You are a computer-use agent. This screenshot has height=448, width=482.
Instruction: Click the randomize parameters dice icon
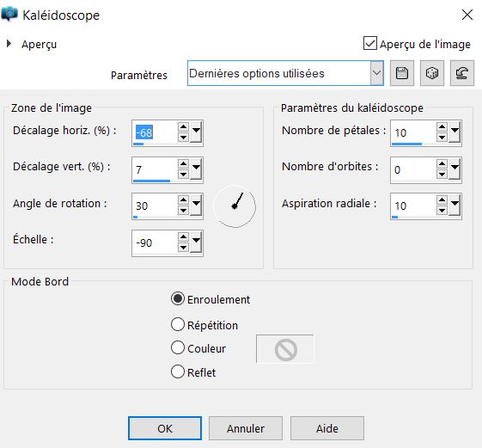432,73
